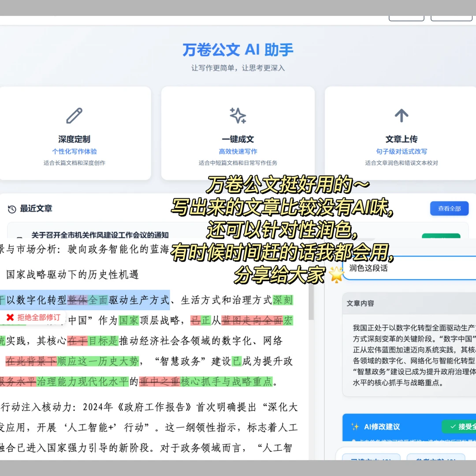Viewport: 476px width, 476px height.
Task: Click the highlighted text 以数字化转型
Action: click(36, 300)
